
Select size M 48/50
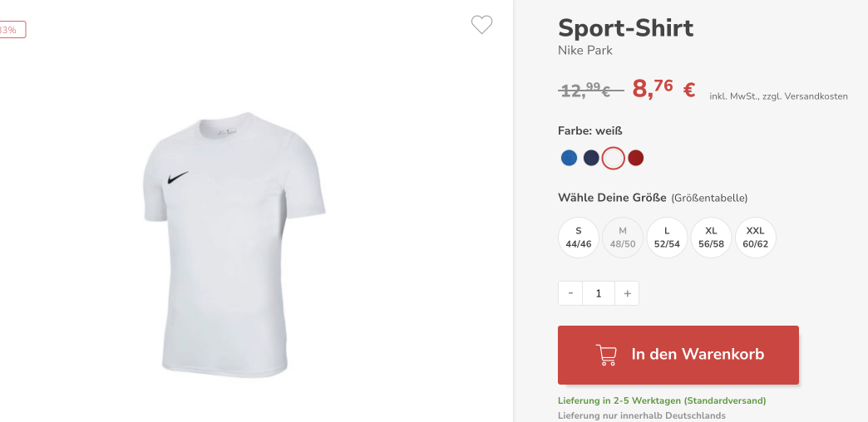623,238
